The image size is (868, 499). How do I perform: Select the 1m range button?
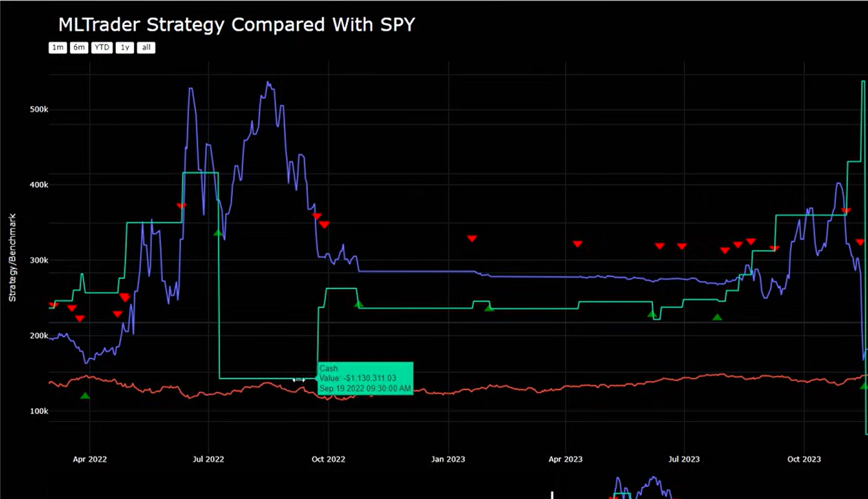(x=57, y=47)
